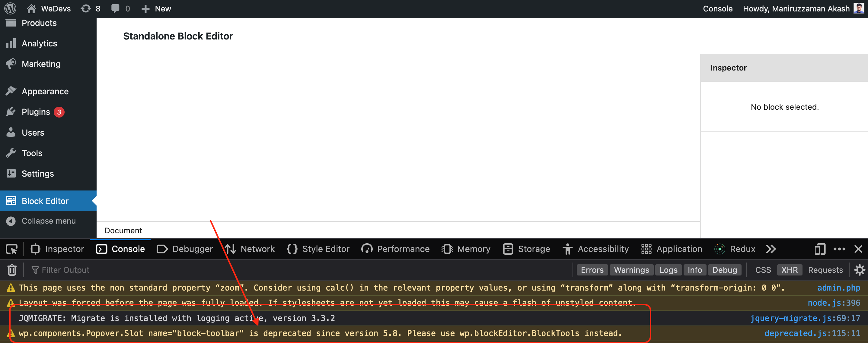Toggle the Warnings log filter
The width and height of the screenshot is (868, 343).
[631, 270]
